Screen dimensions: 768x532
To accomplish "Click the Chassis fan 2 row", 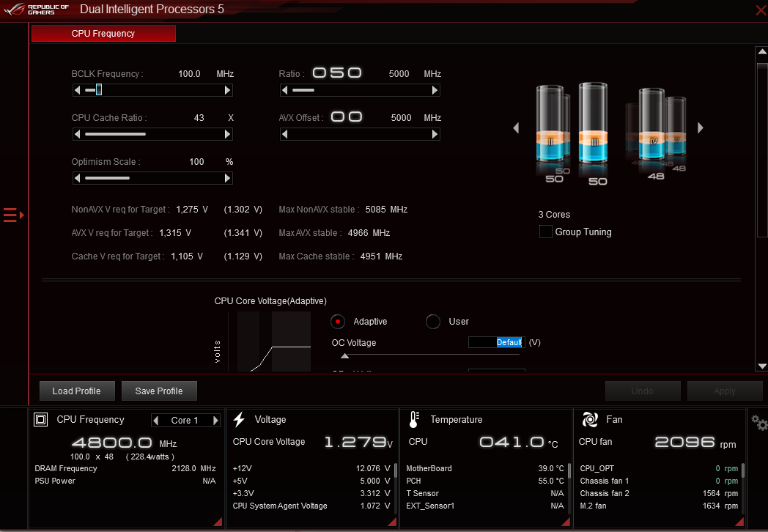I will pyautogui.click(x=659, y=493).
